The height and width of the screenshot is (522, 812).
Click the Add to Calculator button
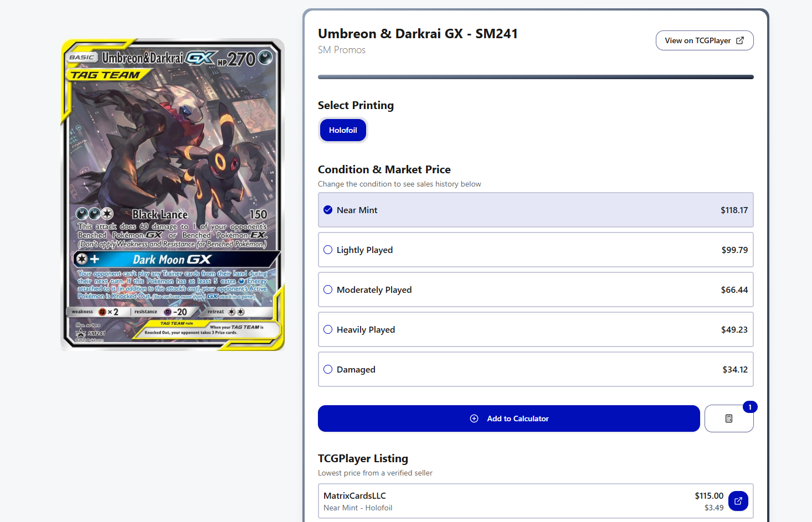click(x=509, y=418)
